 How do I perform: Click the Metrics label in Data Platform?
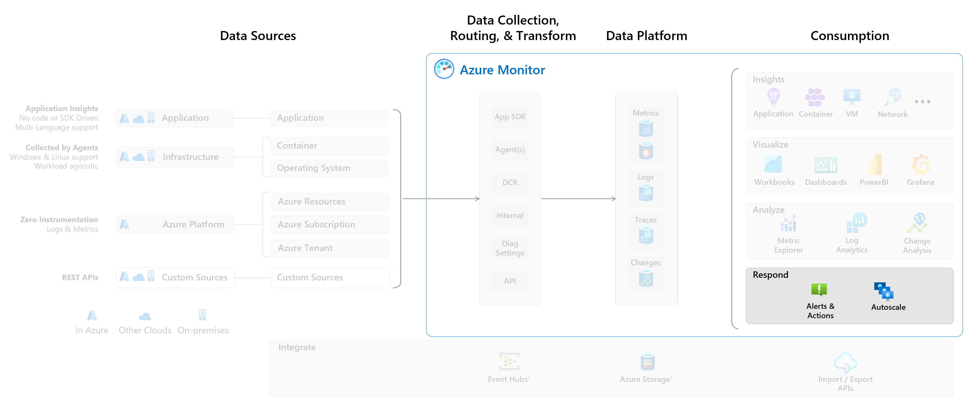pyautogui.click(x=645, y=113)
